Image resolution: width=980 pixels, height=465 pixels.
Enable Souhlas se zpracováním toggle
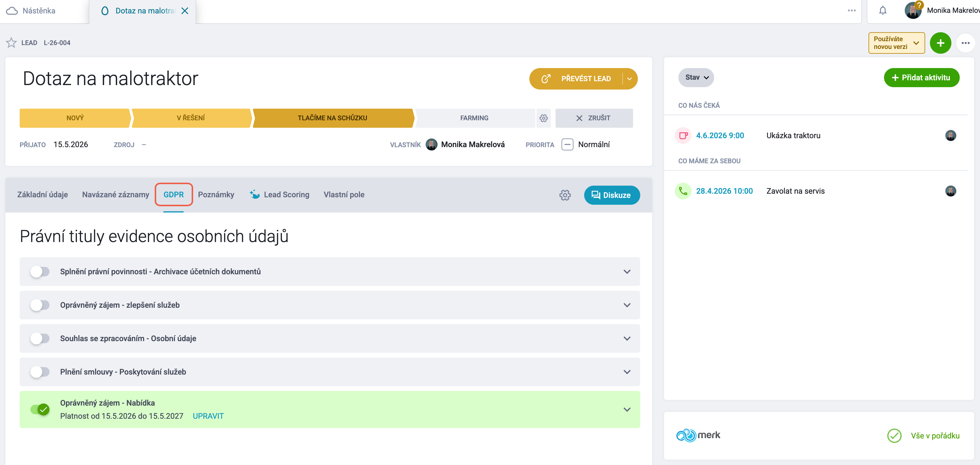tap(40, 338)
